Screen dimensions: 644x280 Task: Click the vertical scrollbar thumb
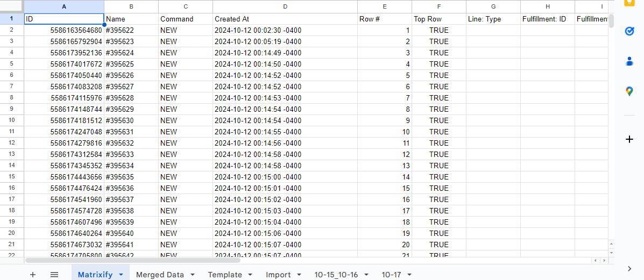[611, 20]
